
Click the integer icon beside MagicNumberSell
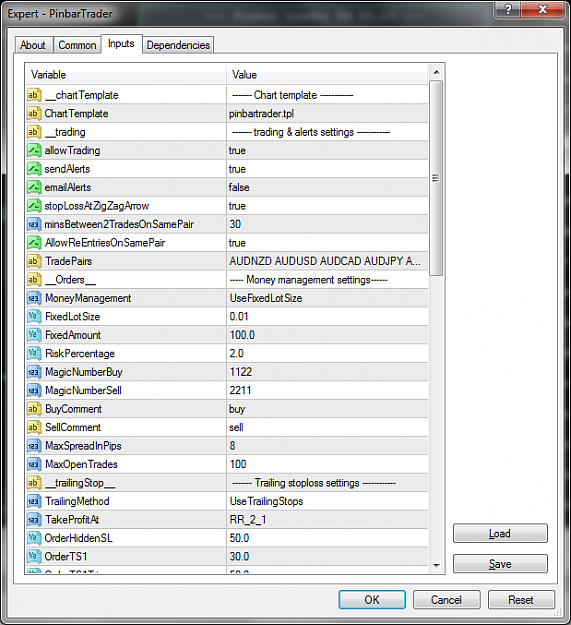click(x=34, y=391)
